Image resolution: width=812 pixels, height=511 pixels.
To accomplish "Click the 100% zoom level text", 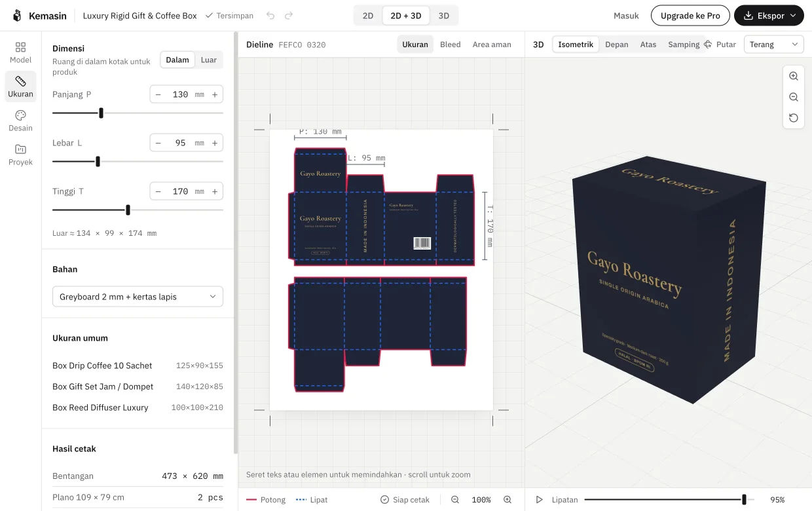I will coord(481,500).
